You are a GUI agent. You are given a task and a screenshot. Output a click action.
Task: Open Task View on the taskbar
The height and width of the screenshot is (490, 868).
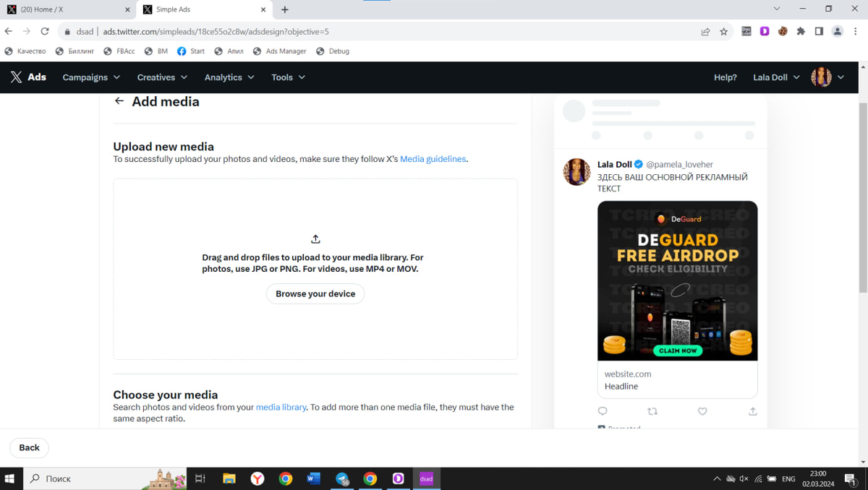click(x=200, y=478)
